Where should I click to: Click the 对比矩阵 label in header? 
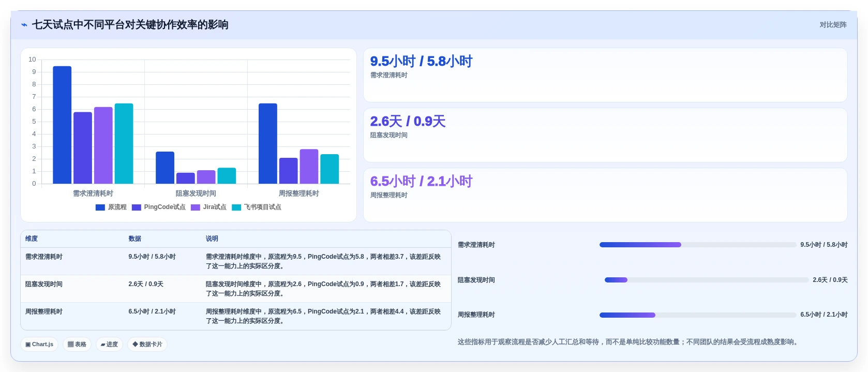click(x=833, y=25)
